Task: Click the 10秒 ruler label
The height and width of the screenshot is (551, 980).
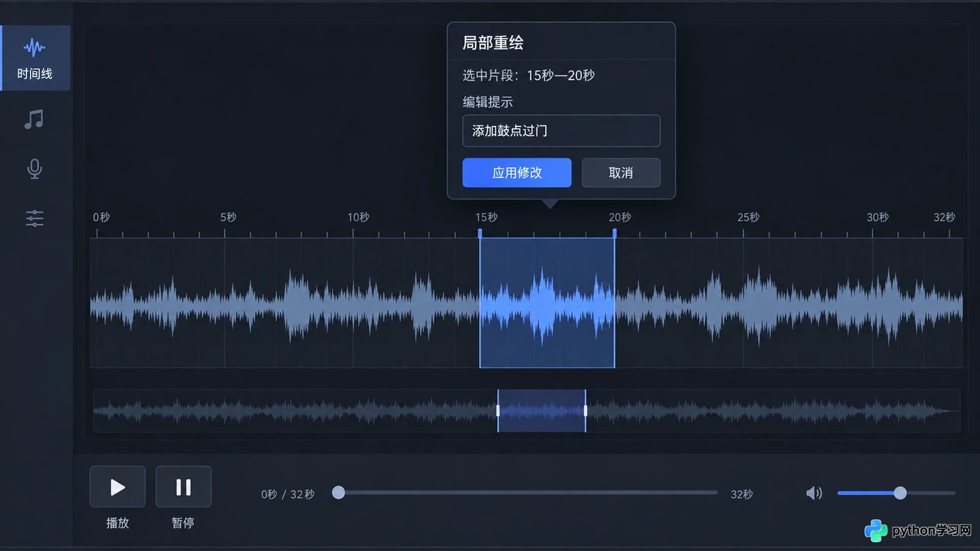Action: 358,217
